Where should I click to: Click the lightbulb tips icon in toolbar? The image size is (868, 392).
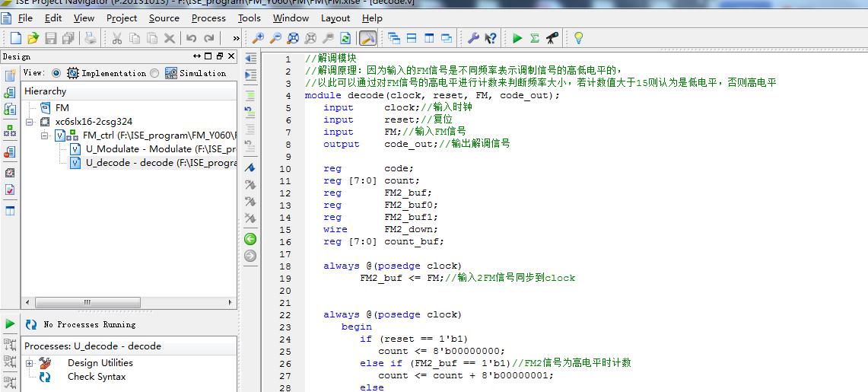578,38
